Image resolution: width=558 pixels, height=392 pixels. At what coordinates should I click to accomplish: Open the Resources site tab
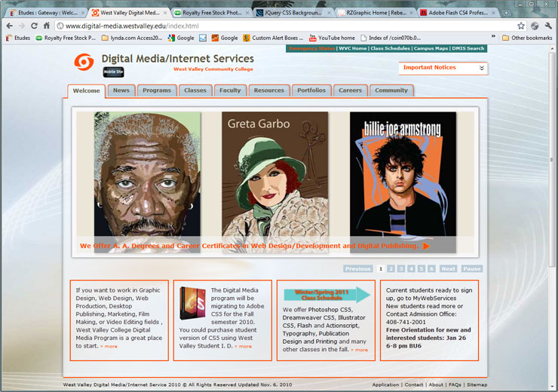tap(268, 90)
